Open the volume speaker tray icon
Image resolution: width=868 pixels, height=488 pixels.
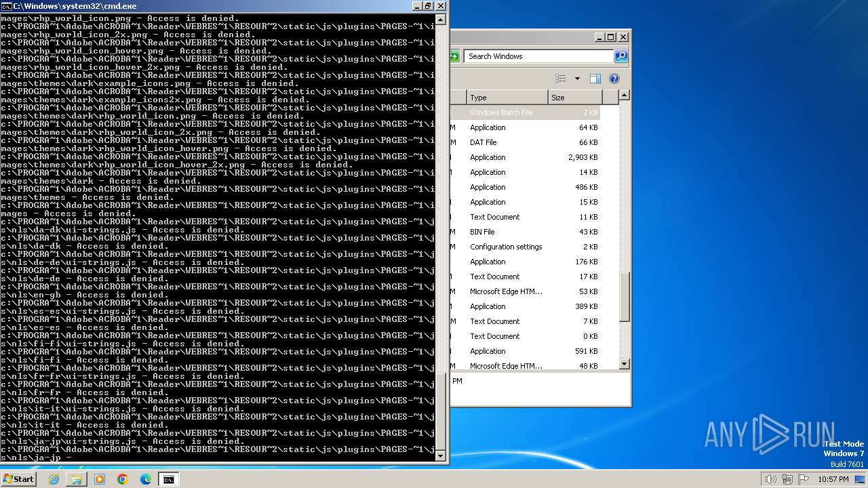(x=771, y=479)
